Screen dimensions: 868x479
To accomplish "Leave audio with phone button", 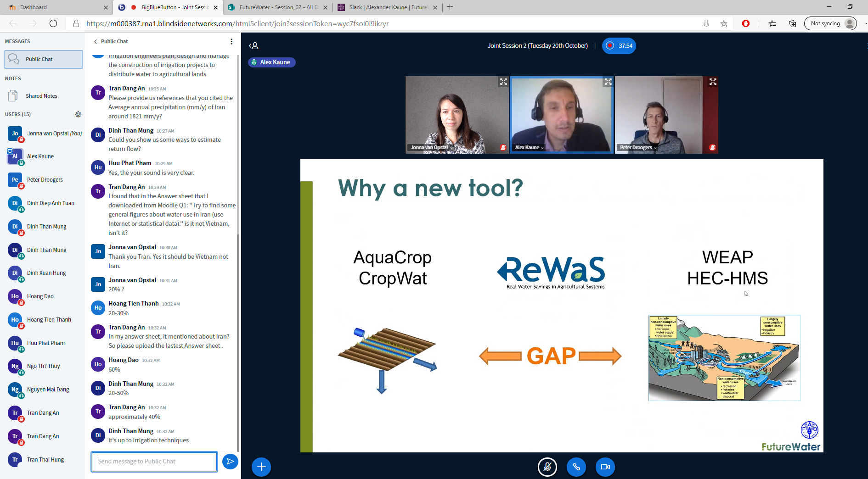I will 576,467.
